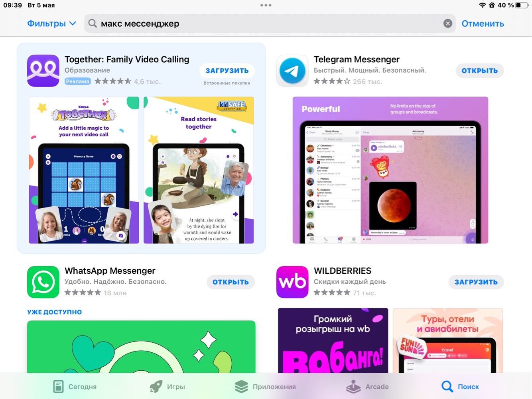Viewport: 532px width, 399px height.
Task: View WILDBERRIES 'Туры, отели' screenshot
Action: pos(448,340)
